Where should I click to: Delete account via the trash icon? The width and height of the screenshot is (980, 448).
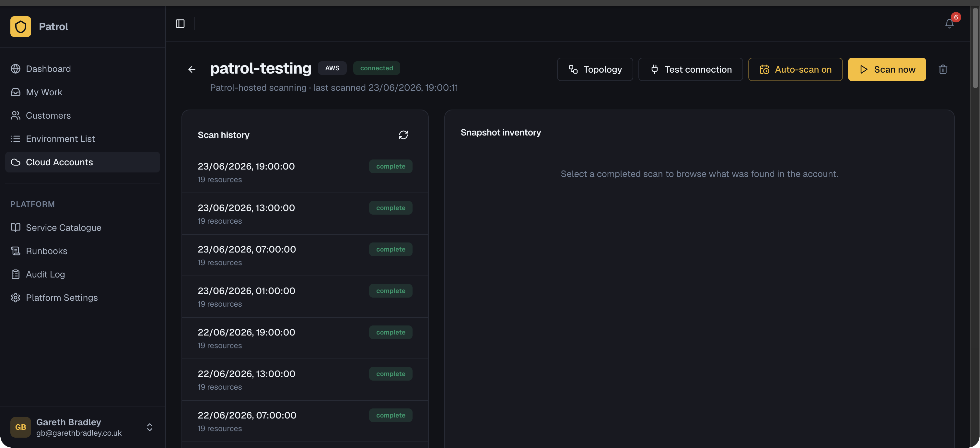coord(943,69)
